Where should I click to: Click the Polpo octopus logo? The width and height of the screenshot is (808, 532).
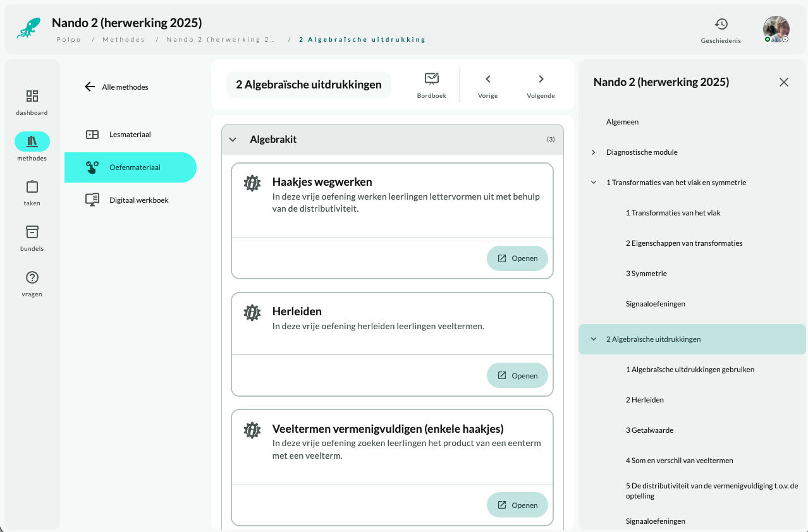coord(29,28)
